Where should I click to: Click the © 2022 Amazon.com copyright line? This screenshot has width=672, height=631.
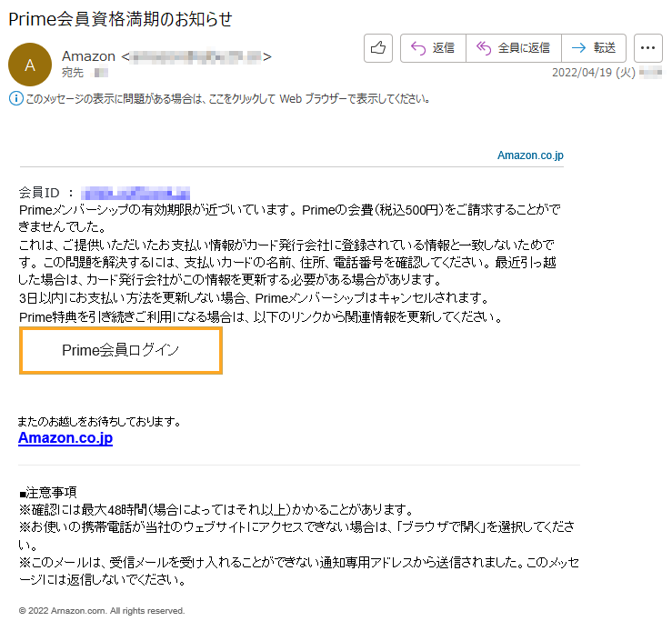102,611
